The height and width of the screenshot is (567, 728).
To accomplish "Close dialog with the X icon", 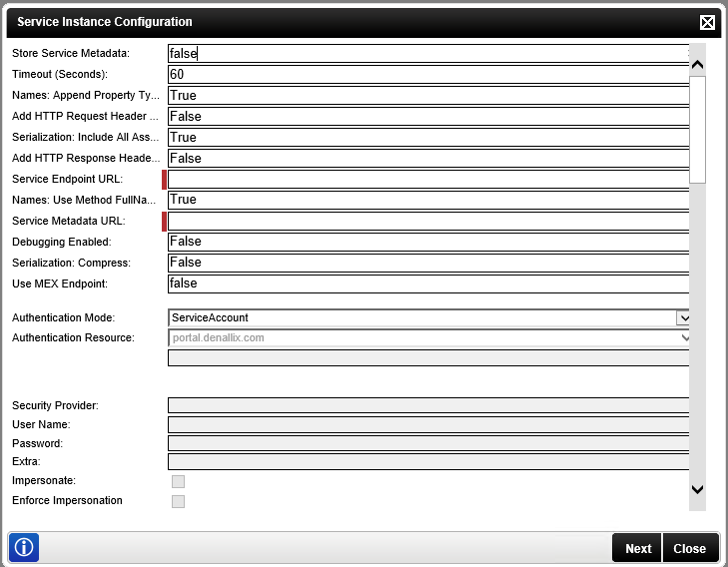I will coord(707,22).
